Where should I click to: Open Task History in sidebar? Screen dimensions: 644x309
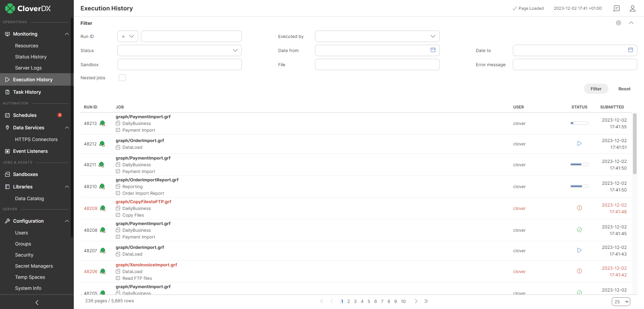(x=27, y=92)
